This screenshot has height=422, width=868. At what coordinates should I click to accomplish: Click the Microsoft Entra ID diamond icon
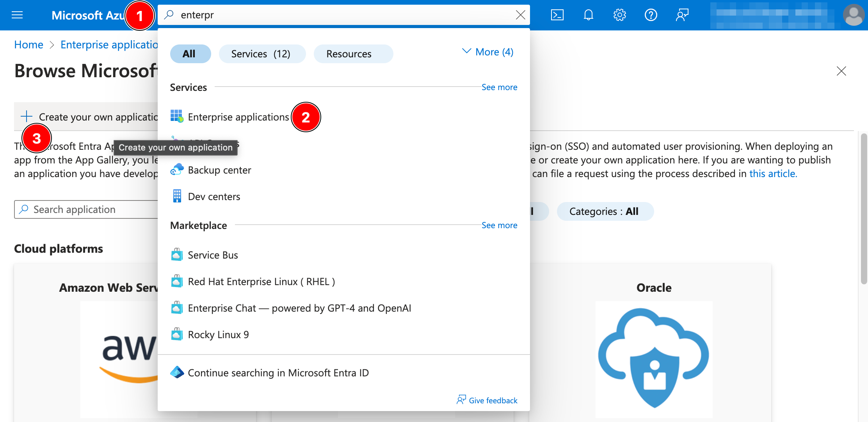tap(177, 372)
